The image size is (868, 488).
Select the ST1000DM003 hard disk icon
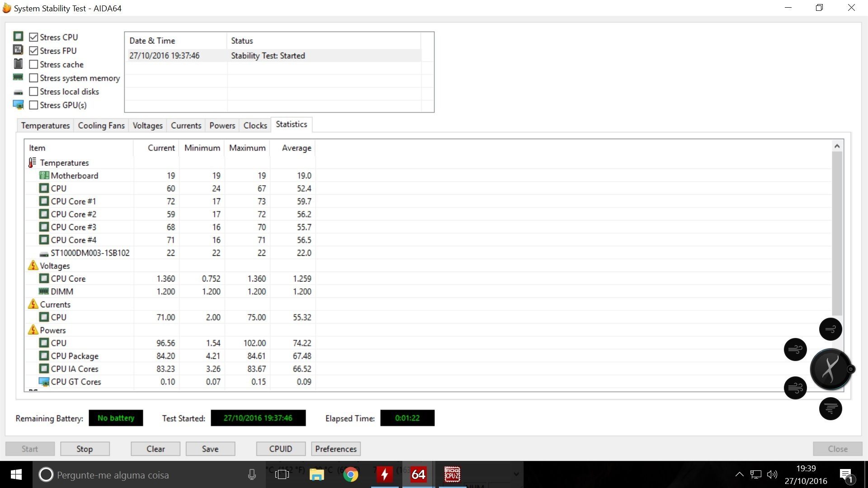tap(44, 254)
